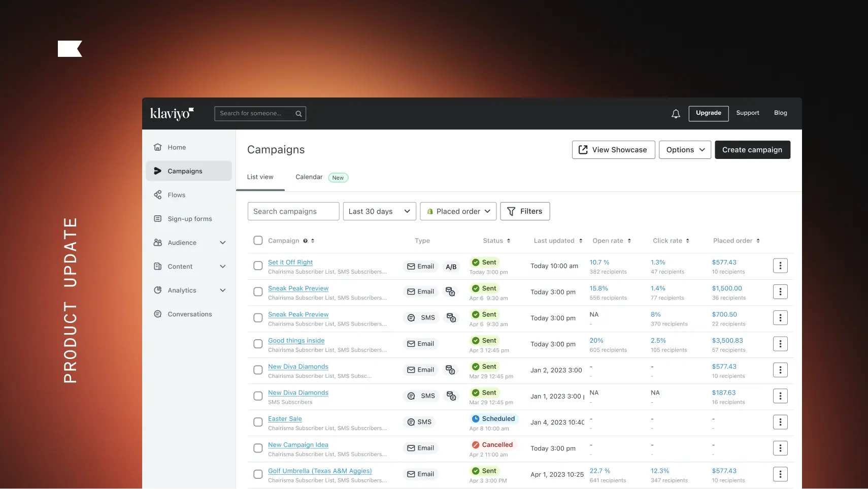Click the Cancelled status of New Campaign Idea
Screen dimensions: 868x489
tap(492, 445)
